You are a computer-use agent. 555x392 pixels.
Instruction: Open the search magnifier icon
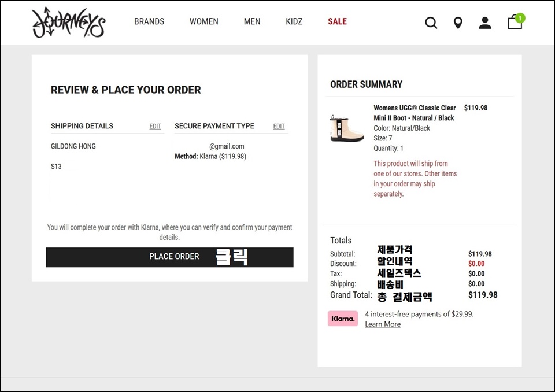[x=431, y=23]
